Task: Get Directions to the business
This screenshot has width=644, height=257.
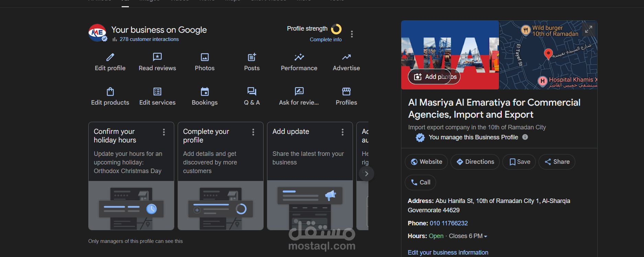Action: pyautogui.click(x=475, y=162)
